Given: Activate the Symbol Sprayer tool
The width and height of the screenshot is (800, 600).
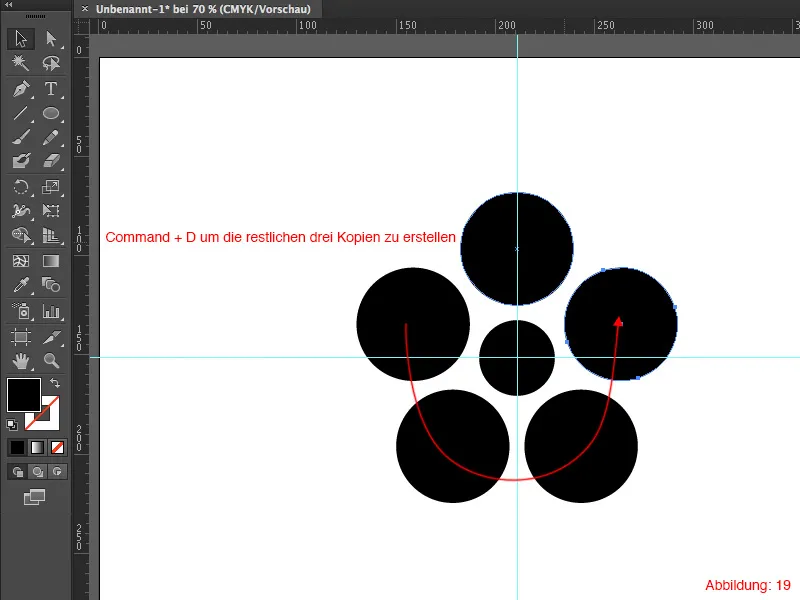Looking at the screenshot, I should tap(21, 311).
